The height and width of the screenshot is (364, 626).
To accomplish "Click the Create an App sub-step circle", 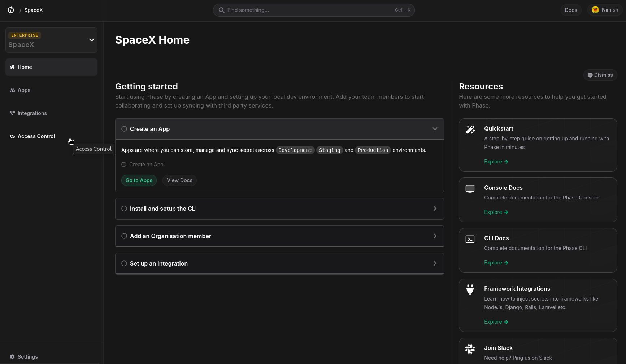I will coord(124,165).
